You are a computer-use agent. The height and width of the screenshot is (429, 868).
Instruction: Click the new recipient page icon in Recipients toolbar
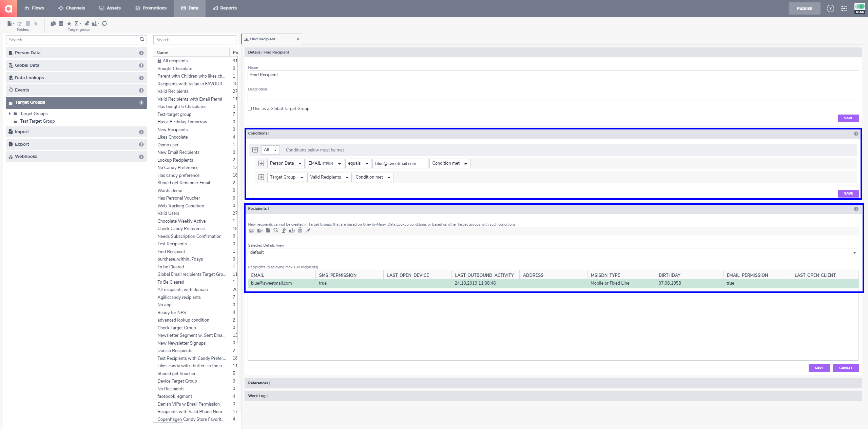point(268,230)
